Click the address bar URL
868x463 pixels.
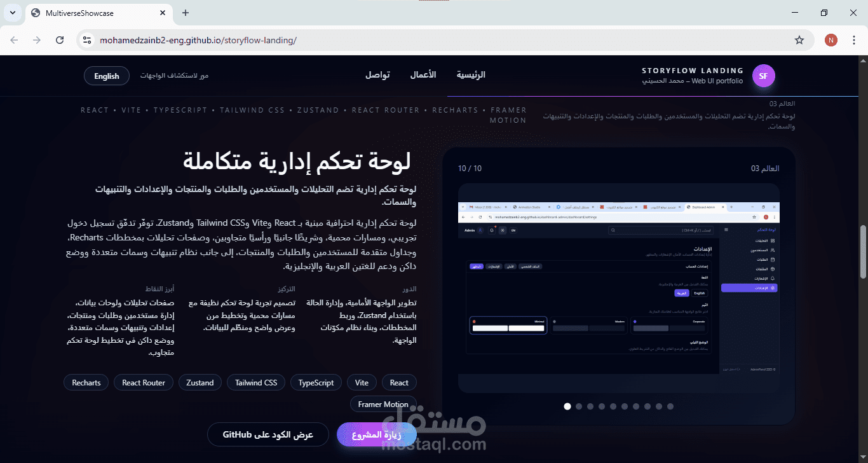tap(198, 40)
